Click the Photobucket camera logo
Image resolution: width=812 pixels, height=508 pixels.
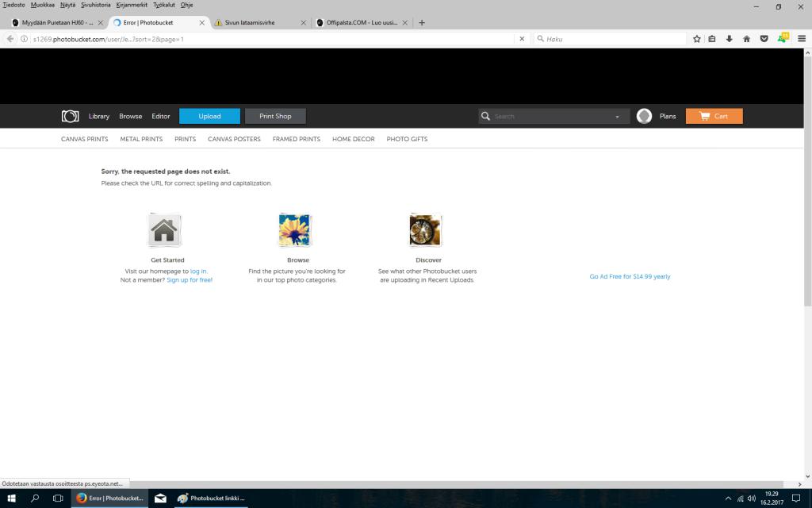70,116
